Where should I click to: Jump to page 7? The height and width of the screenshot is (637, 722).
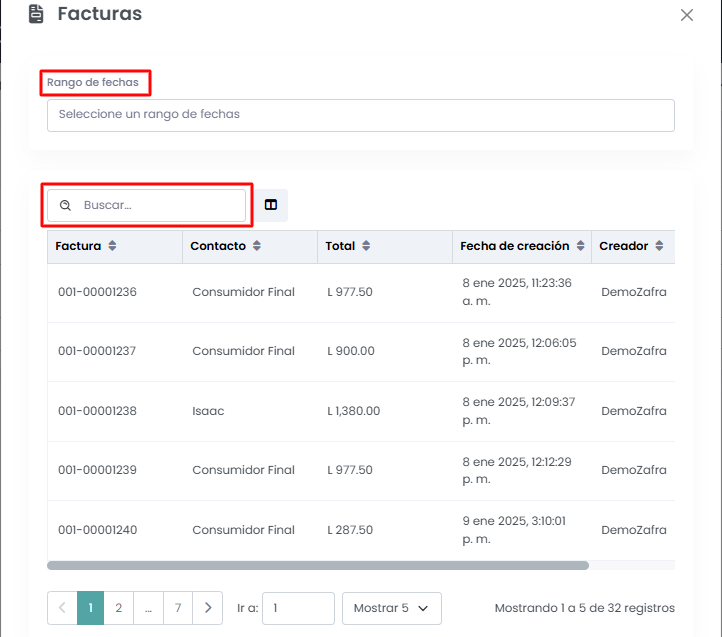pyautogui.click(x=178, y=608)
